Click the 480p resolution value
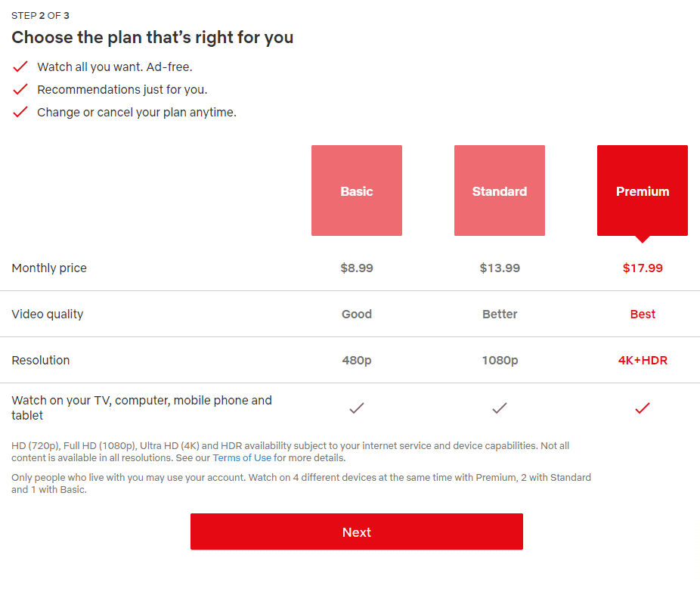The image size is (700, 595). 357,360
